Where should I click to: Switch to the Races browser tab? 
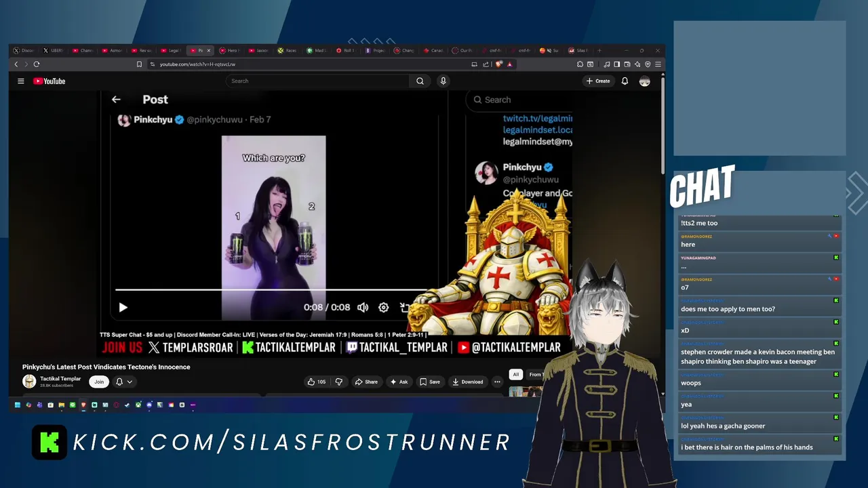tap(288, 50)
